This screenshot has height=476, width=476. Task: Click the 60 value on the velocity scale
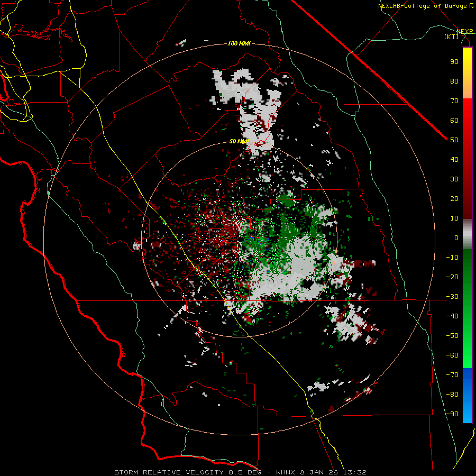point(454,120)
